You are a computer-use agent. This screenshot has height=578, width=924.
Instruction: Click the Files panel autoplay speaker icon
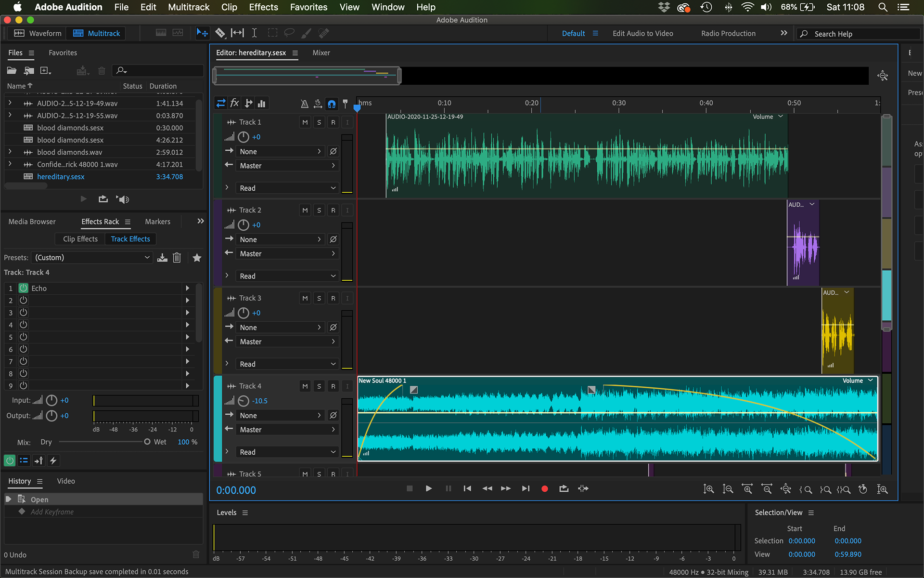pyautogui.click(x=123, y=199)
